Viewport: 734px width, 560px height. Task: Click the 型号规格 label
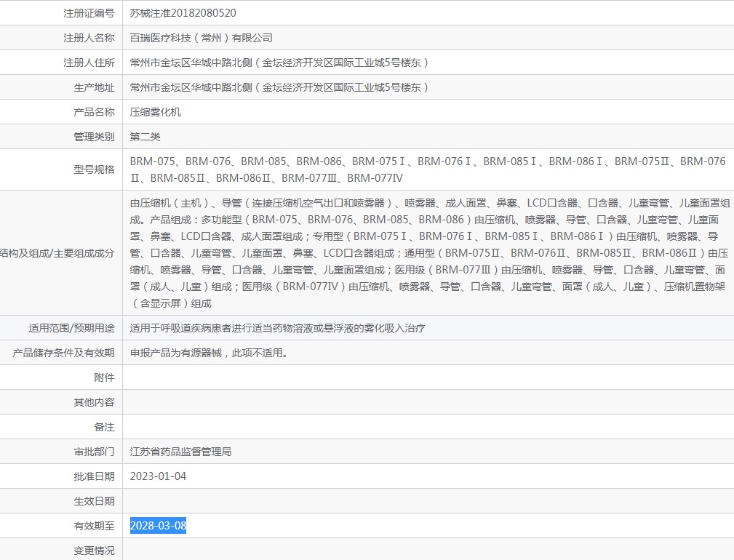[x=94, y=169]
